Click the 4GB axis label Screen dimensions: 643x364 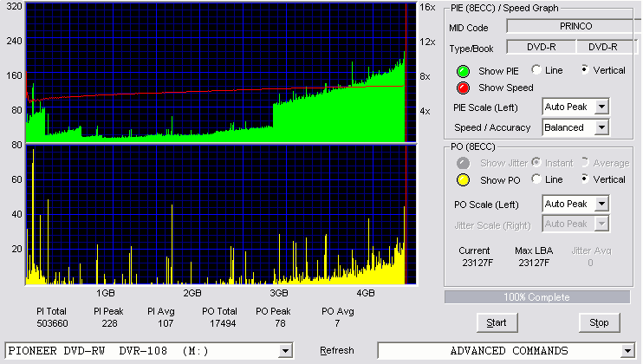click(x=366, y=293)
